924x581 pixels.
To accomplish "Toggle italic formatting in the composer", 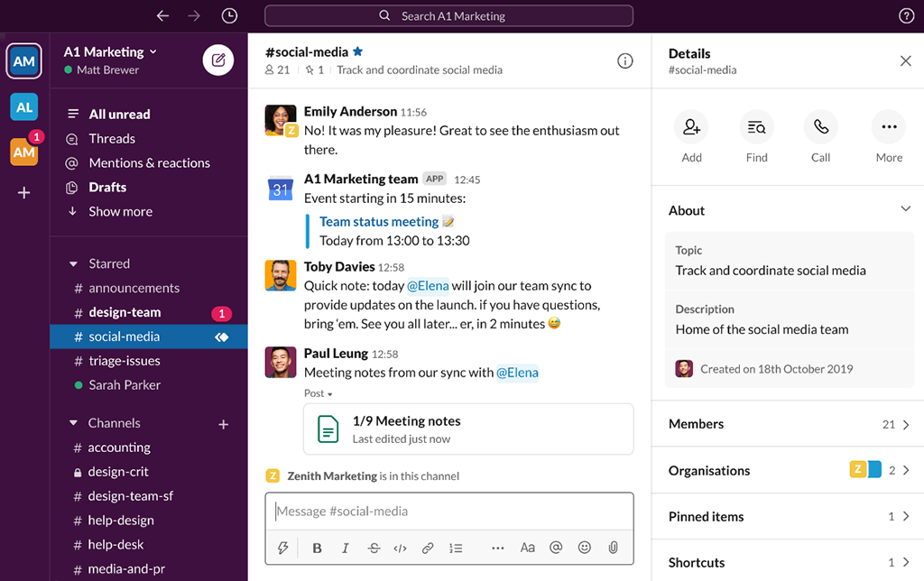I will 345,548.
